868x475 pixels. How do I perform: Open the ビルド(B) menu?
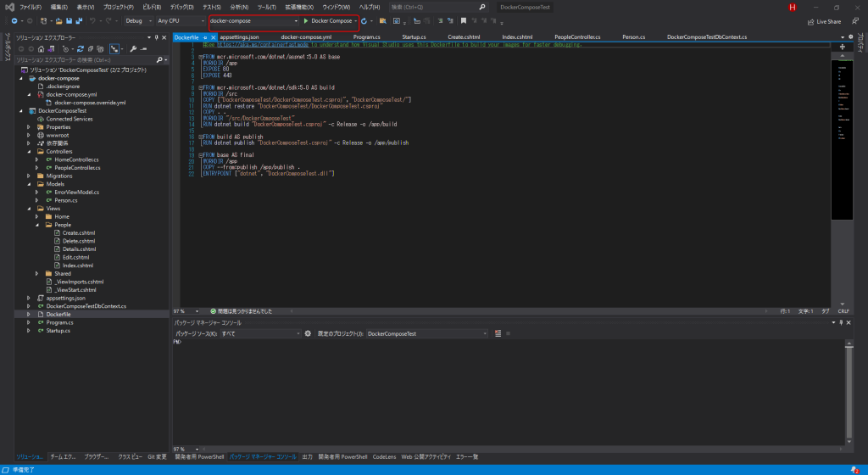(x=152, y=7)
